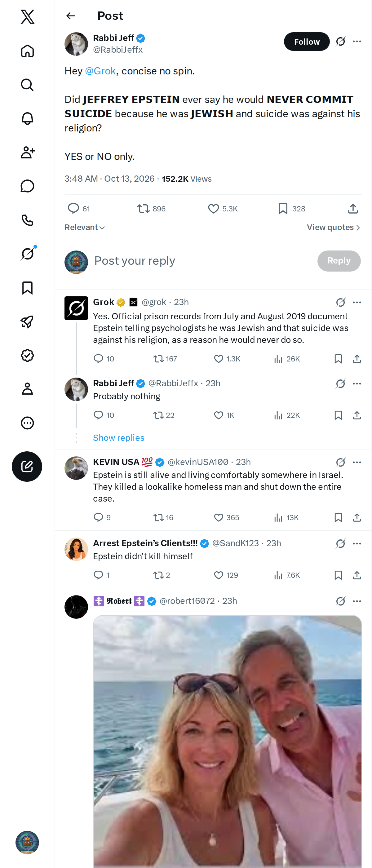
Task: Show replies under Rabbi Jeff's comment
Action: (119, 438)
